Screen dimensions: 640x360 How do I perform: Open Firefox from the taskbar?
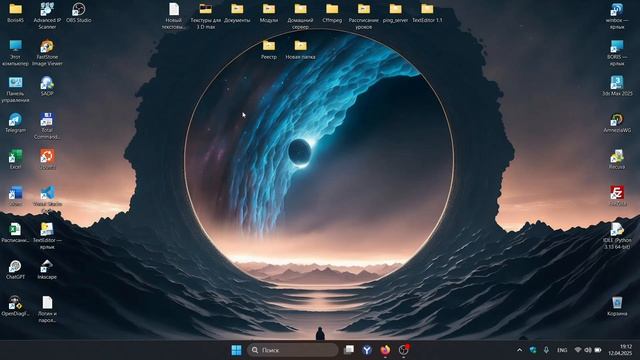[x=385, y=350]
